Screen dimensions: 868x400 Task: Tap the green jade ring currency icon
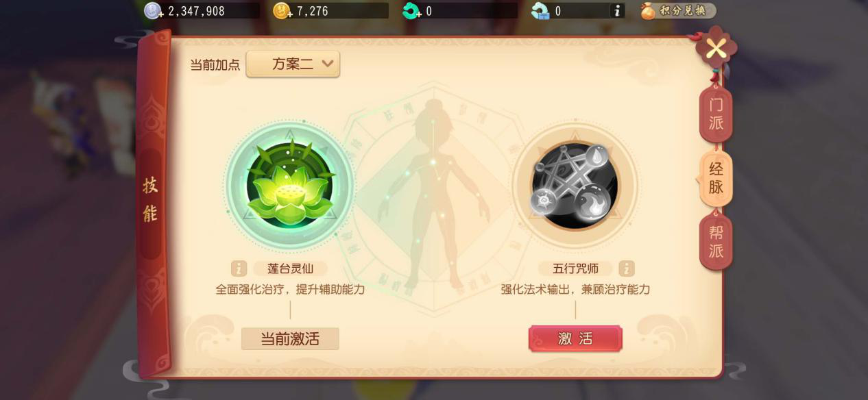tap(411, 11)
